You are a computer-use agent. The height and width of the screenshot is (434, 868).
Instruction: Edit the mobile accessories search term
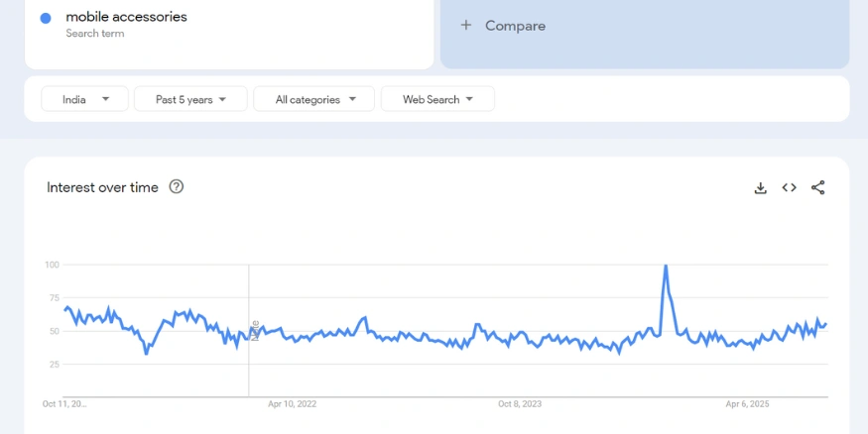pyautogui.click(x=126, y=17)
